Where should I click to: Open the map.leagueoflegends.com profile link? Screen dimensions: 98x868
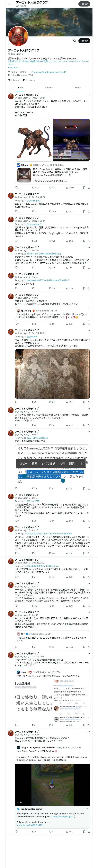coord(50,72)
